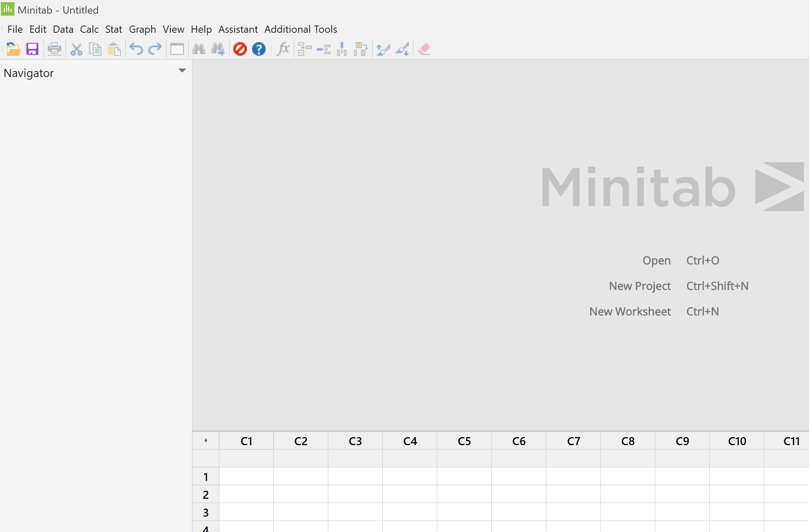This screenshot has height=532, width=809.
Task: Redo the action via toolbar arrow
Action: pos(155,49)
